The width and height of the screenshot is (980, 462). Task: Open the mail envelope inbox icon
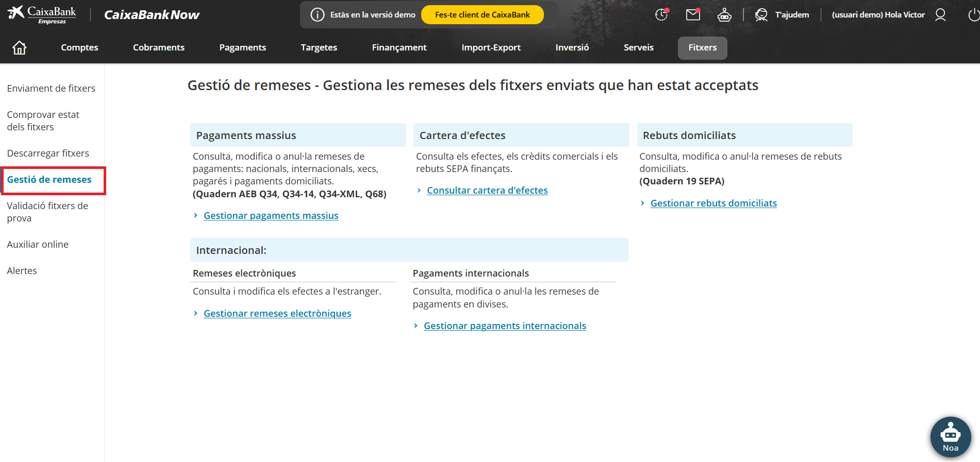(693, 15)
